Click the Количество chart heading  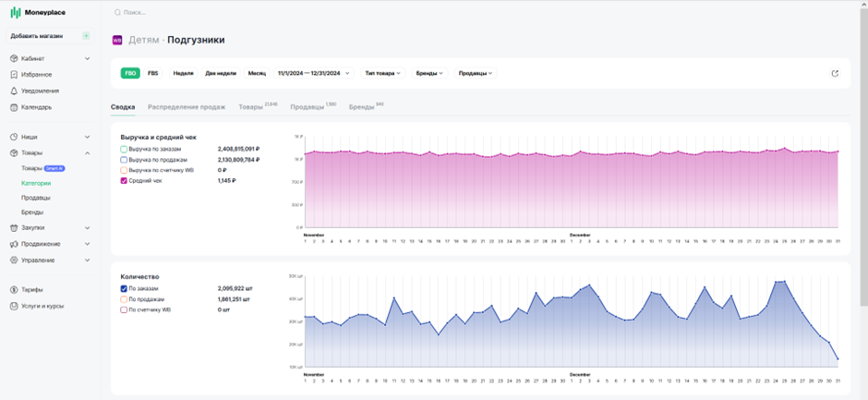pos(140,276)
